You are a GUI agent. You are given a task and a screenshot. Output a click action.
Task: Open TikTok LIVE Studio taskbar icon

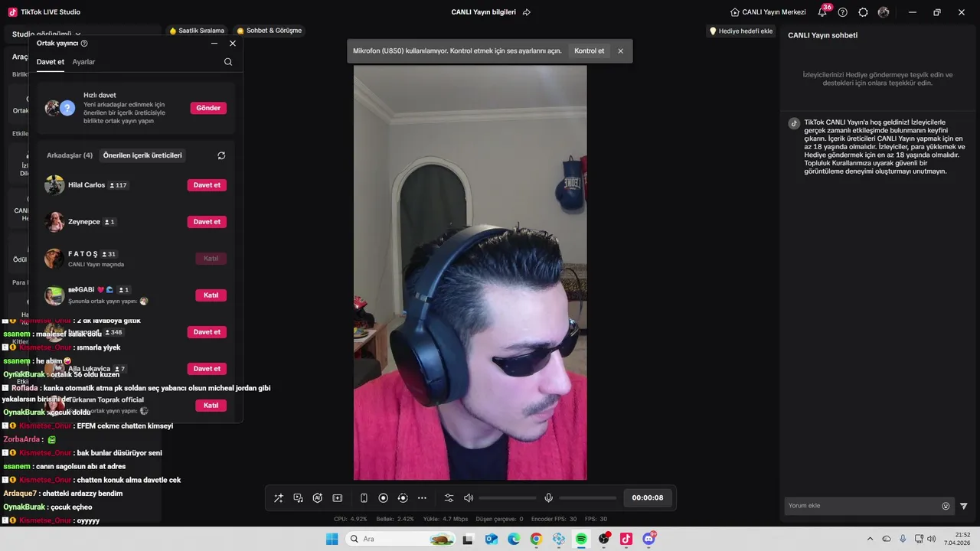click(626, 539)
